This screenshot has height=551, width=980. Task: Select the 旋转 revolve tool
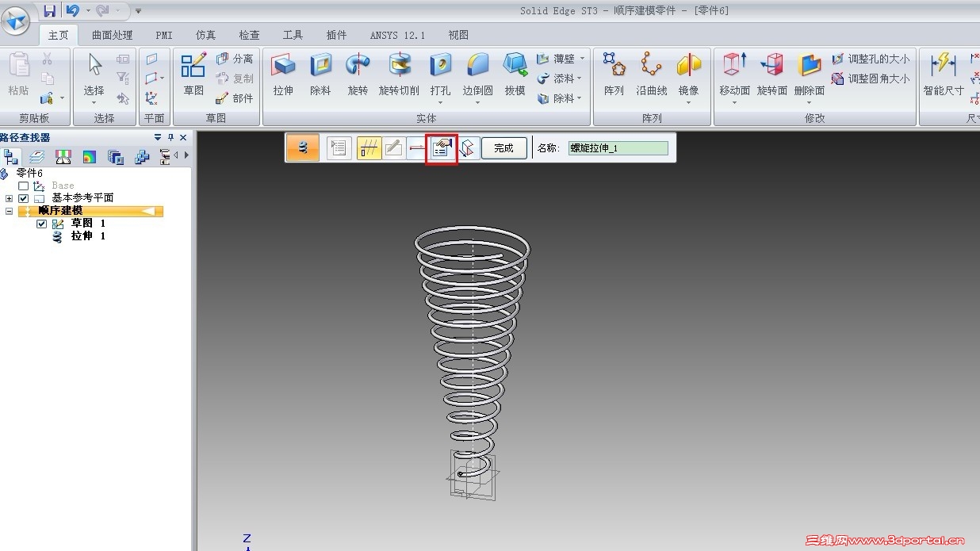click(358, 74)
